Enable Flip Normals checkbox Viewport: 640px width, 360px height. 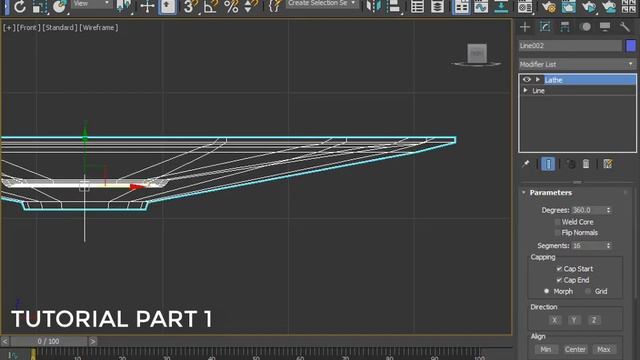pos(558,233)
